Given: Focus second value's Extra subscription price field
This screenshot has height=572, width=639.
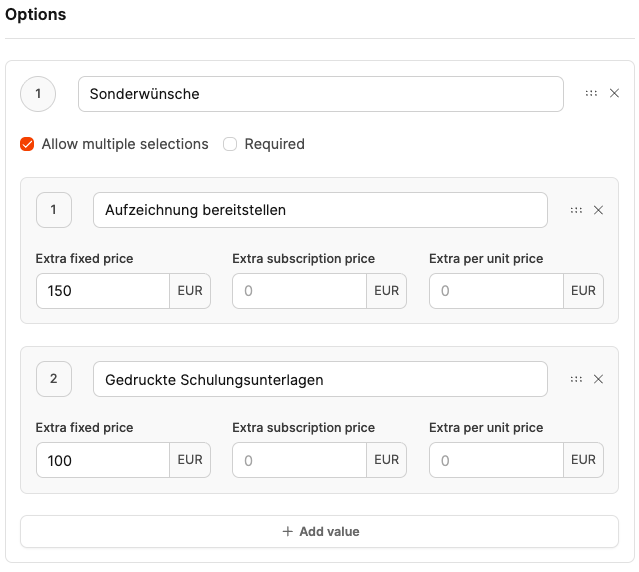Looking at the screenshot, I should pos(299,460).
